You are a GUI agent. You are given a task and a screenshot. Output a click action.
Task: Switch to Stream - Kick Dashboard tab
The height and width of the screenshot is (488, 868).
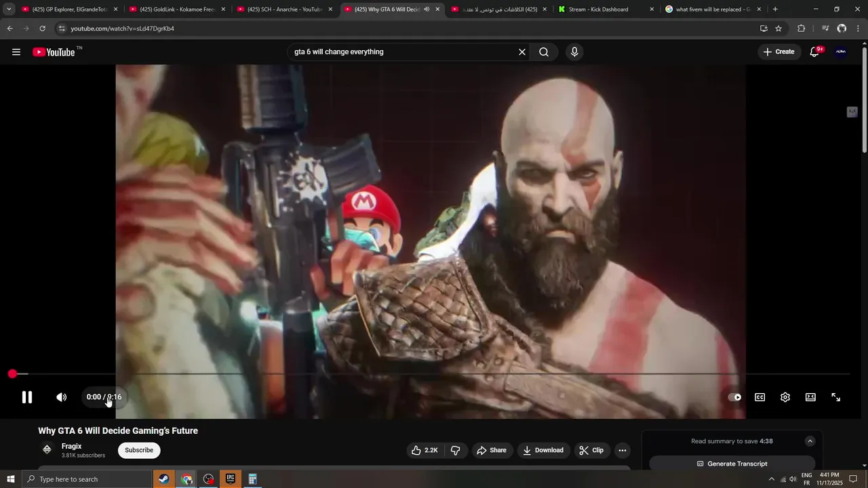(606, 9)
